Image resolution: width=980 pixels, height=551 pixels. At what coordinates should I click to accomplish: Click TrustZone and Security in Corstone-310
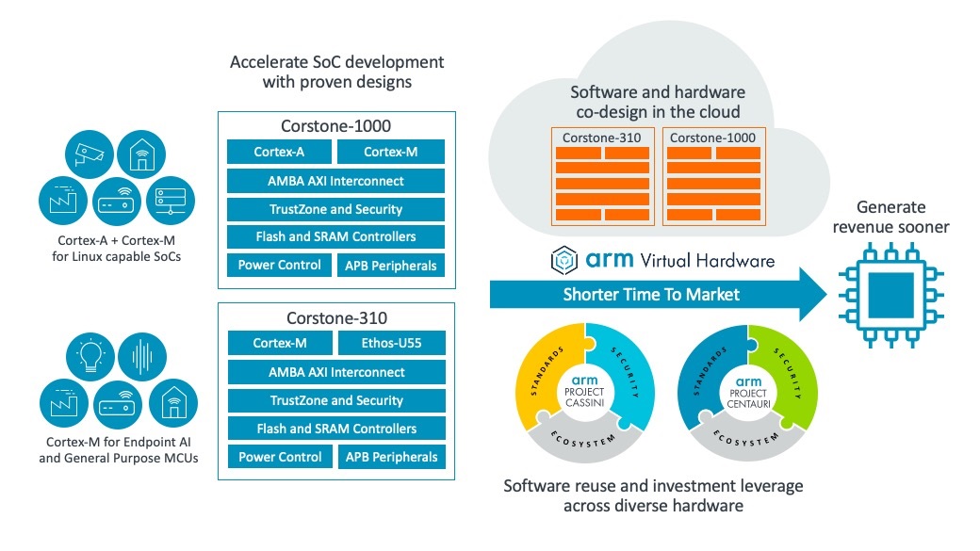coord(337,400)
